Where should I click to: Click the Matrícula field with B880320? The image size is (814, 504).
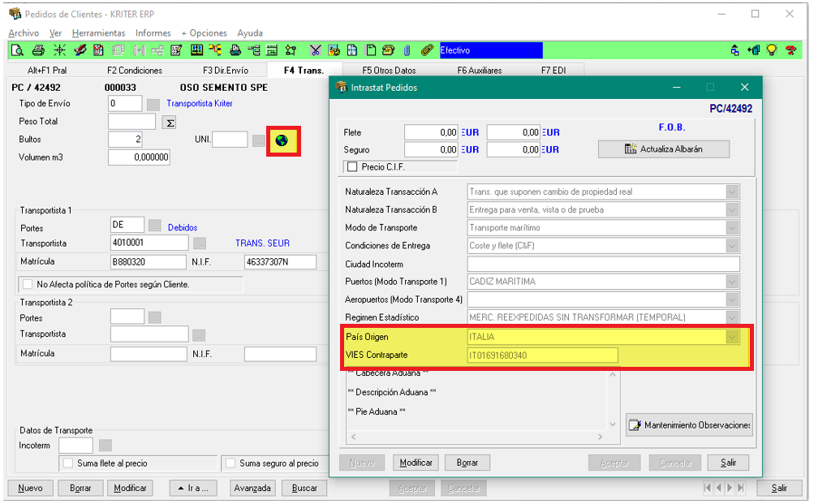tap(148, 262)
